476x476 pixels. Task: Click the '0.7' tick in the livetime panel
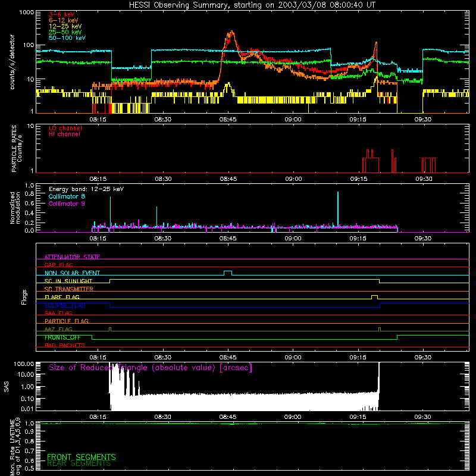[x=29, y=451]
